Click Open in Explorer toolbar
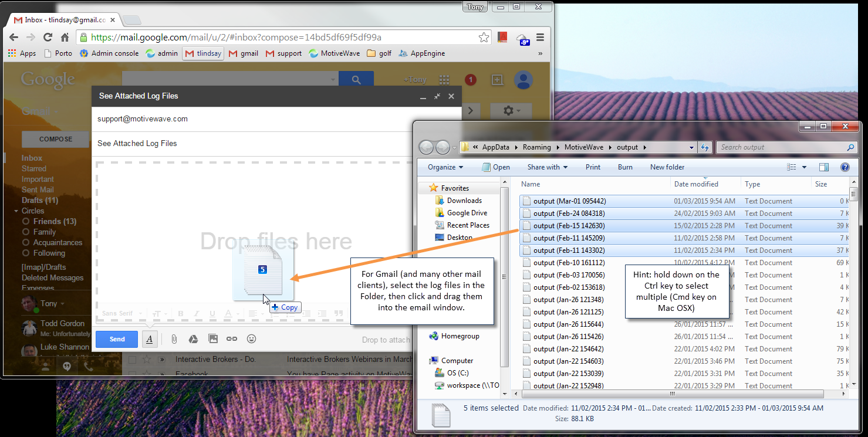Viewport: 868px width, 437px height. click(496, 167)
